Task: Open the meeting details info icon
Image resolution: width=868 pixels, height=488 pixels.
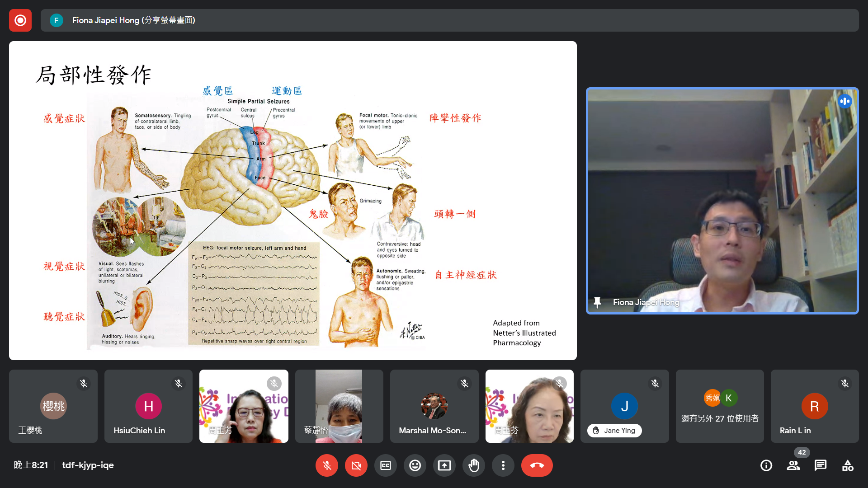Action: coord(766,465)
